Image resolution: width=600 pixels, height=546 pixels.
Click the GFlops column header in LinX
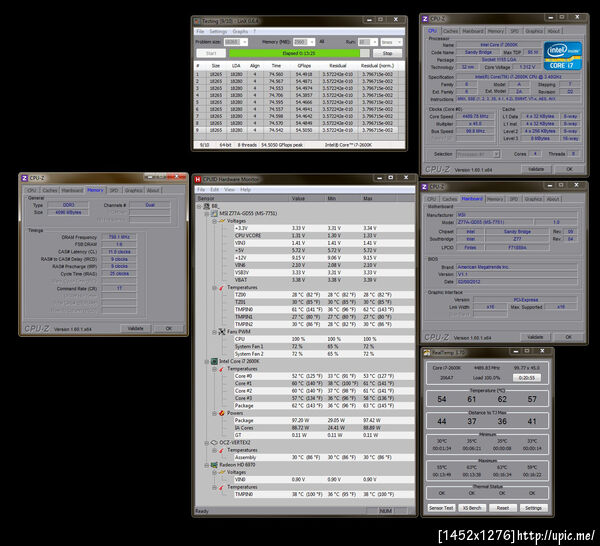tap(304, 66)
